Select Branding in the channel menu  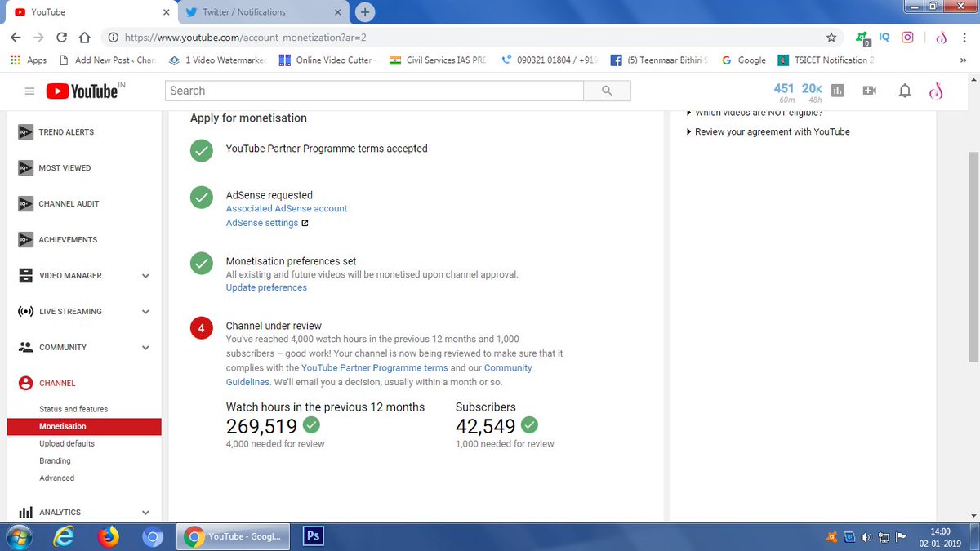click(x=55, y=460)
